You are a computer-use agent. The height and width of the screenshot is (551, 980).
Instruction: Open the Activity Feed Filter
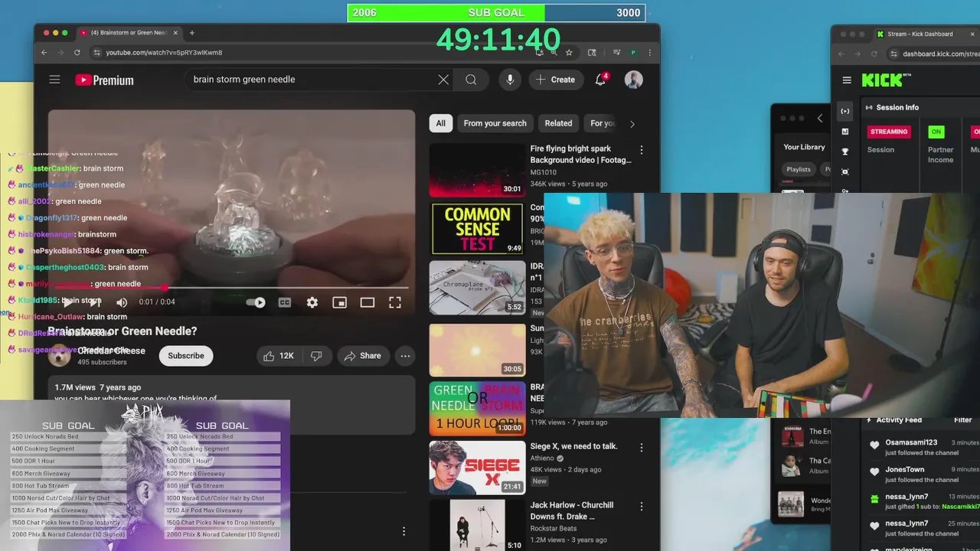click(962, 420)
